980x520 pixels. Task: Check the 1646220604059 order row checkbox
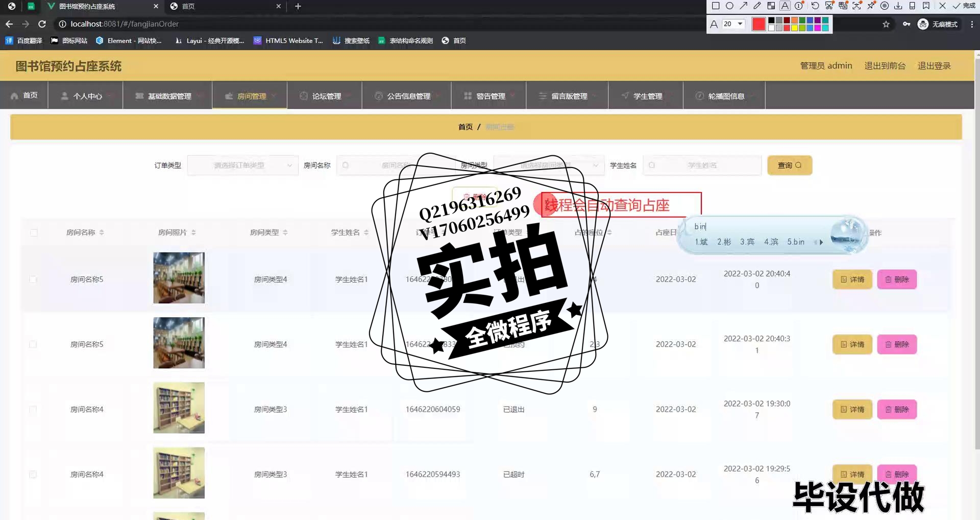tap(33, 409)
